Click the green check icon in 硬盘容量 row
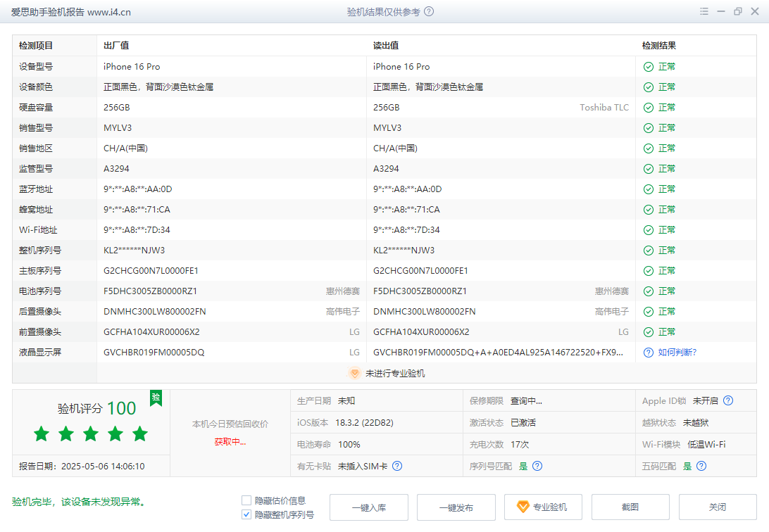The width and height of the screenshot is (769, 532). [649, 108]
